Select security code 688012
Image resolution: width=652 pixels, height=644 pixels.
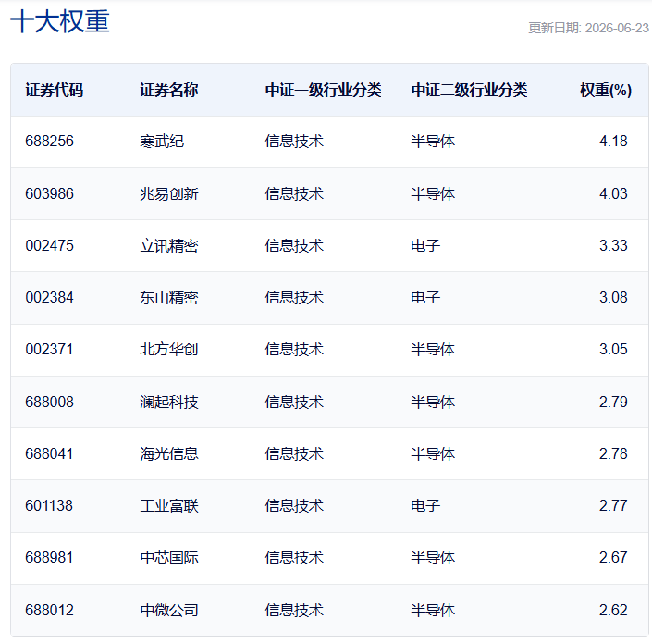tap(50, 611)
